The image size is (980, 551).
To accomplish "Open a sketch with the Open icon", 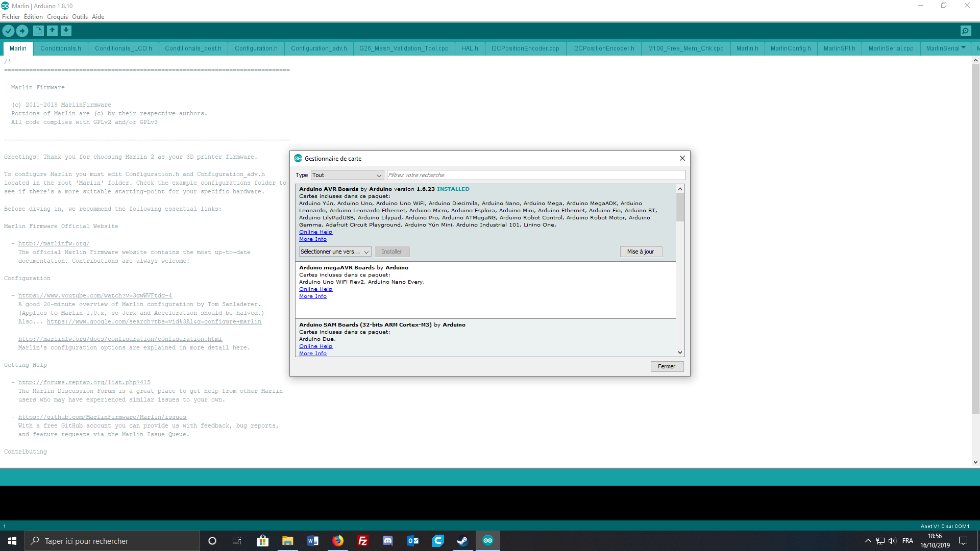I will 52,31.
